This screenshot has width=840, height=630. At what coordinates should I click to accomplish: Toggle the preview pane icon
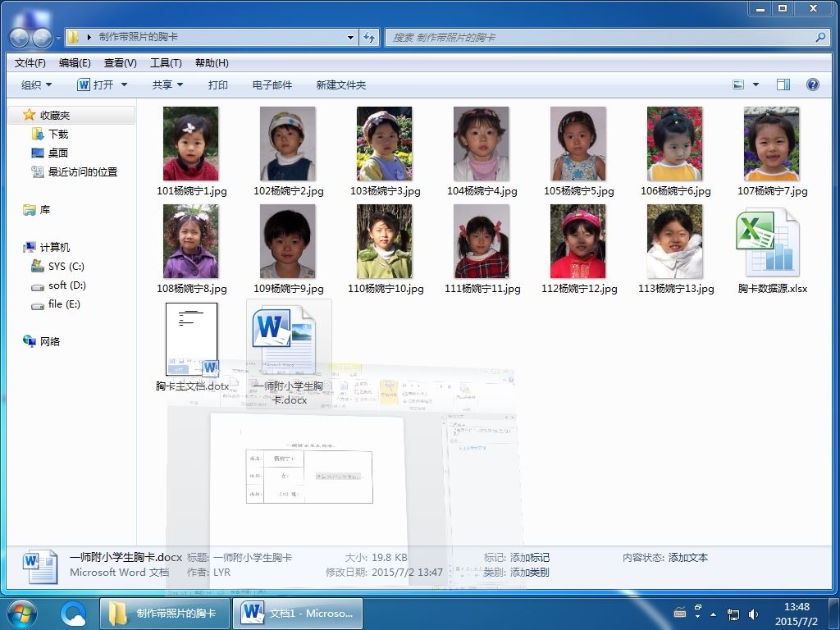(x=783, y=84)
